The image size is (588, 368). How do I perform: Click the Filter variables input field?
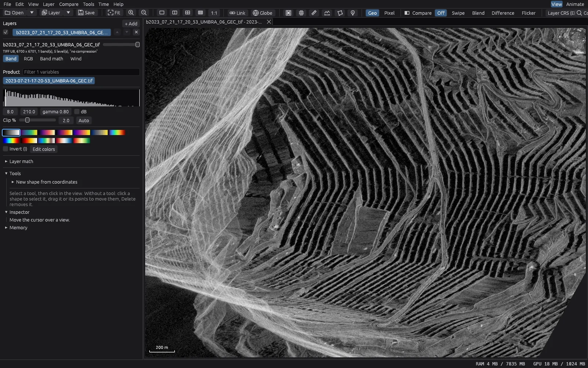tap(81, 72)
